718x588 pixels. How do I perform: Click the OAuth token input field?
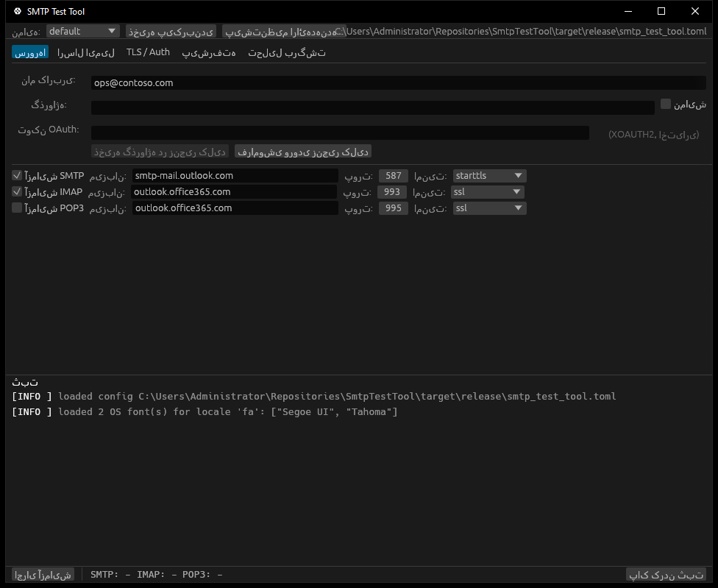coord(340,132)
